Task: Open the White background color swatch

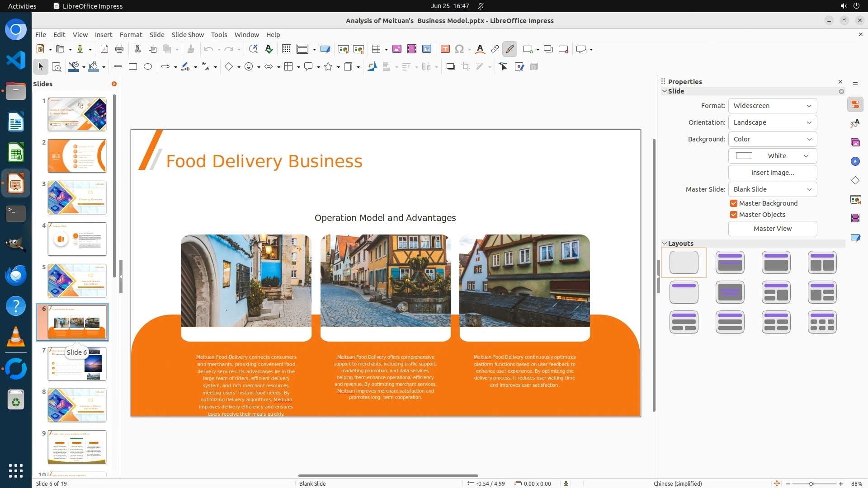Action: coord(772,156)
